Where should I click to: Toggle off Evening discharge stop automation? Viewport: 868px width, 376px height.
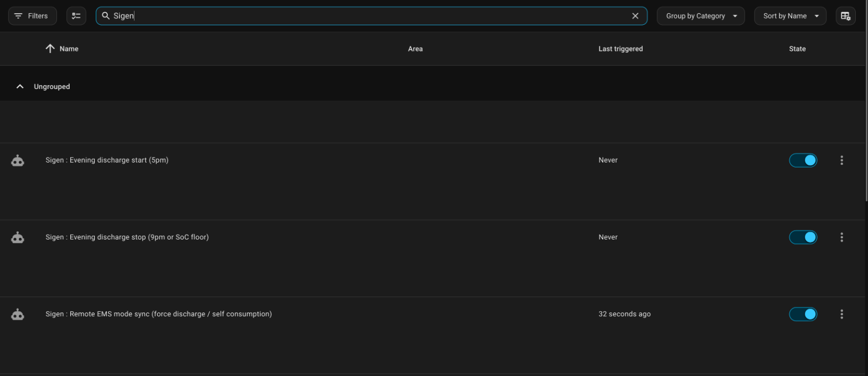coord(803,237)
